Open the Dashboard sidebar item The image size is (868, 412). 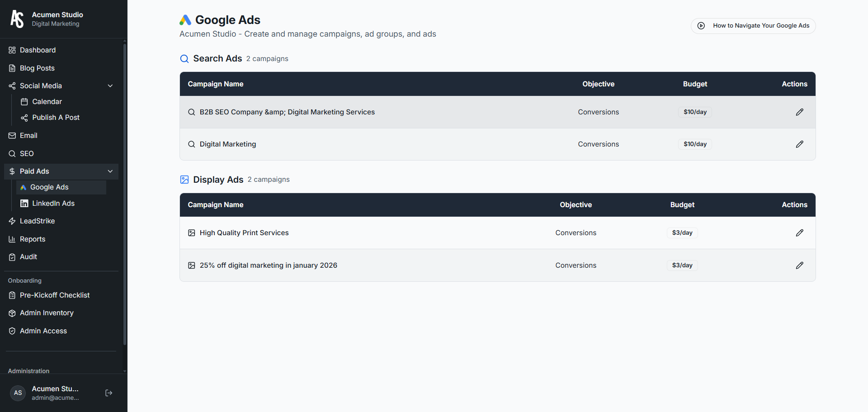(61, 50)
